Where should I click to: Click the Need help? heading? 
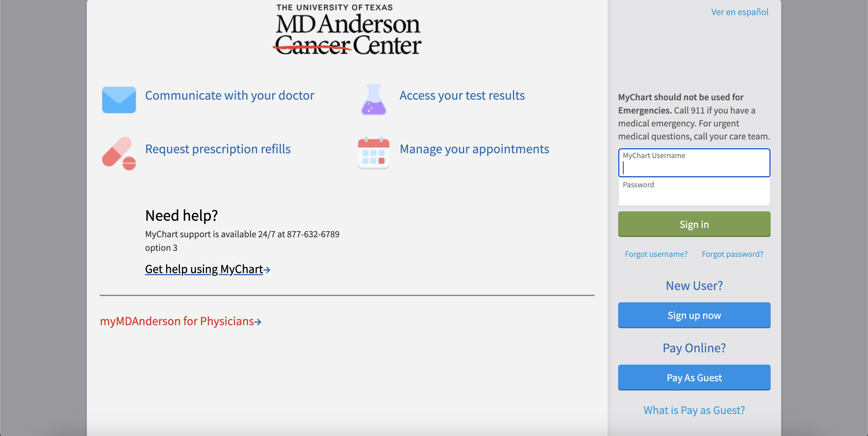click(x=182, y=216)
